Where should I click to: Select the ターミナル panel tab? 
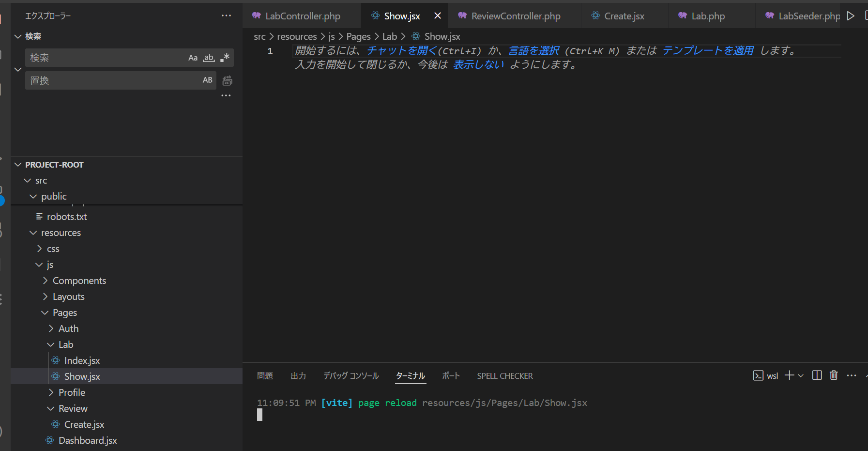[x=411, y=376]
